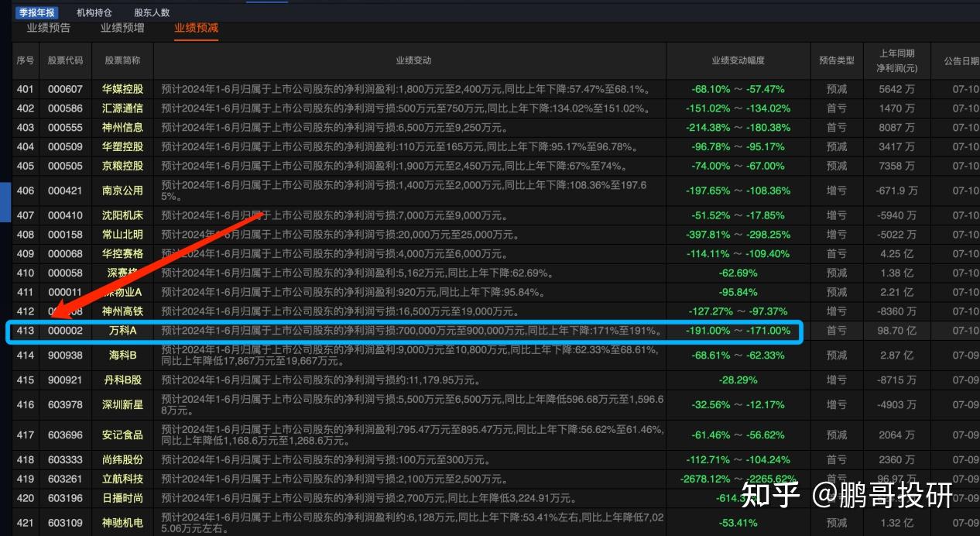Click net profit -671.9 万
980x536 pixels.
pos(896,191)
